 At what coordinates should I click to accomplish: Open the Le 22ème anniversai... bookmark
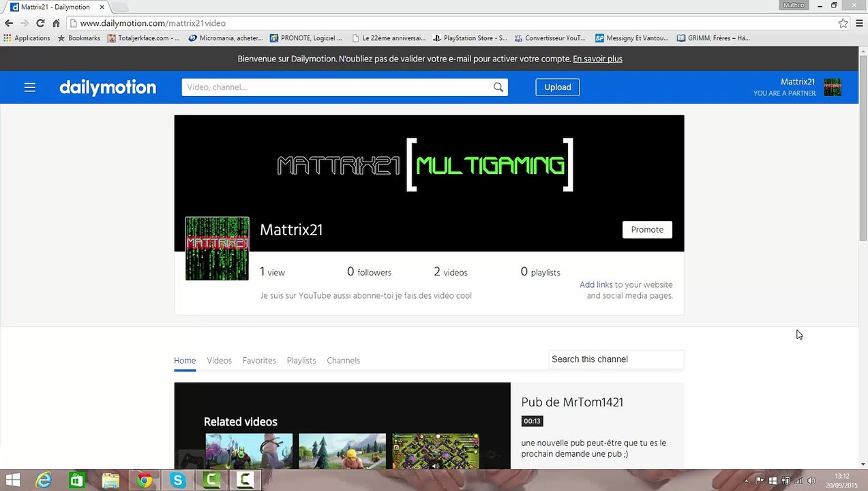click(x=389, y=38)
